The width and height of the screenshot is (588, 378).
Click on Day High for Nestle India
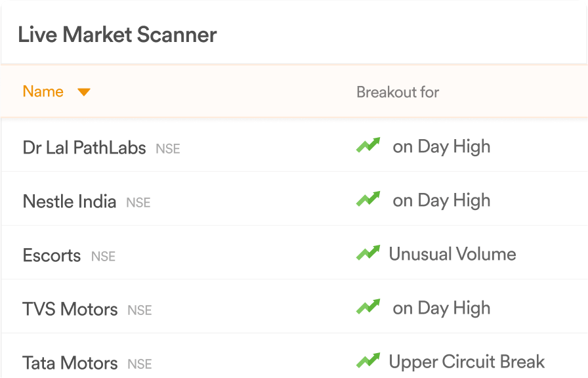442,201
